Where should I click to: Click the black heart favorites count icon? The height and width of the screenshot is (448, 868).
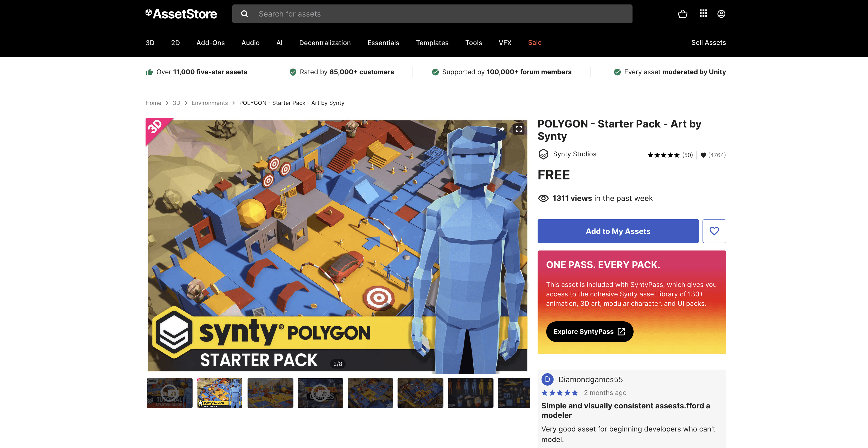(703, 155)
